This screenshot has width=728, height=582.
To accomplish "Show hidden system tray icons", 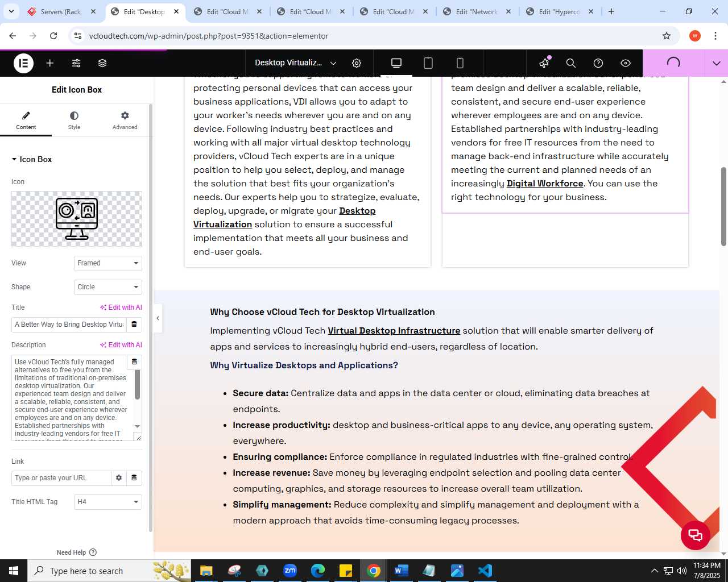I will (654, 571).
